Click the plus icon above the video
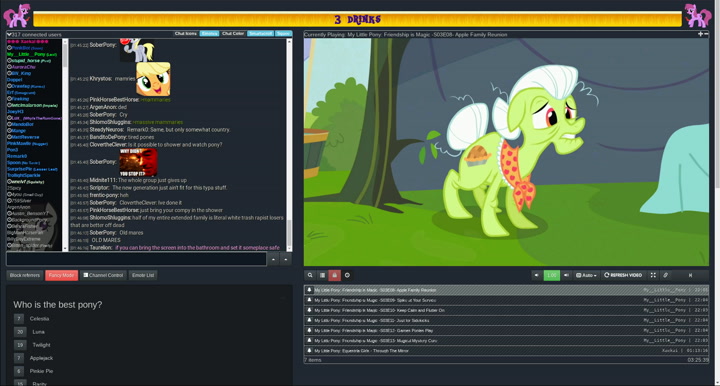 (700, 34)
